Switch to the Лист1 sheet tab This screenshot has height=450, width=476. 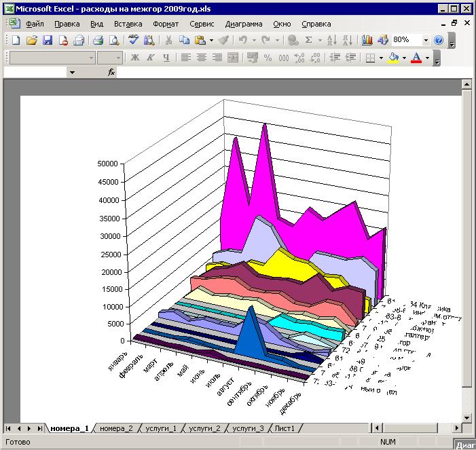click(285, 428)
